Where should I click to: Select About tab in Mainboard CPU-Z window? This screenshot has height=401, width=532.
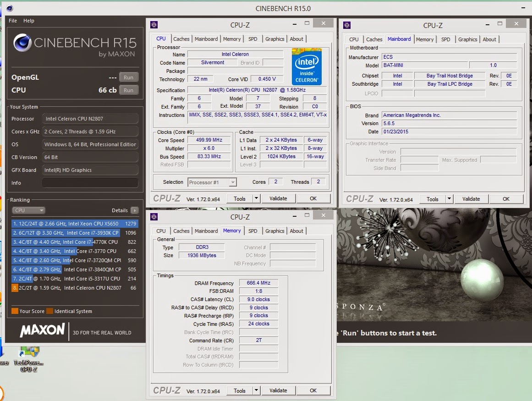pyautogui.click(x=489, y=39)
